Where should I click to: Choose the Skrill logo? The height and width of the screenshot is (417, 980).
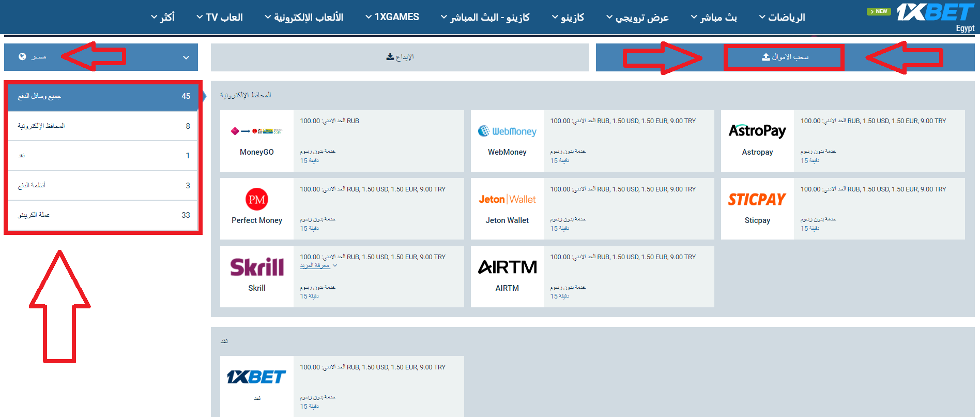click(x=257, y=267)
